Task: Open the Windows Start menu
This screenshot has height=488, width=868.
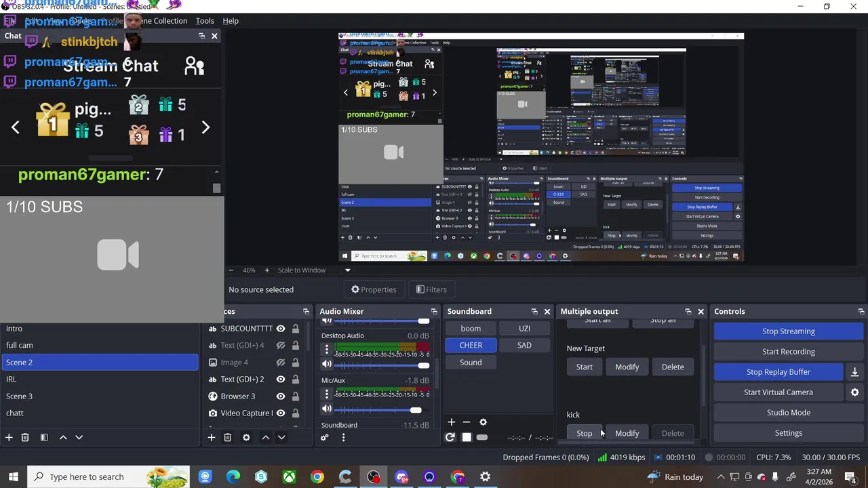Action: (x=14, y=477)
